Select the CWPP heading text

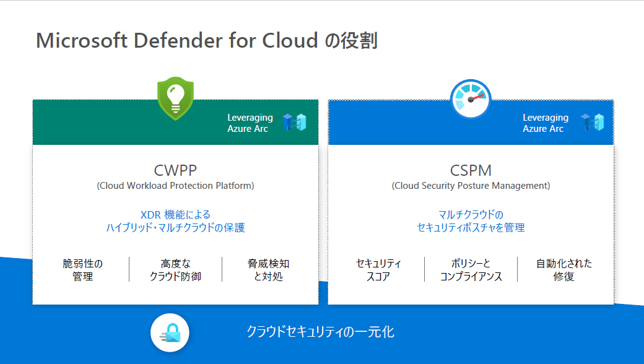click(x=175, y=170)
